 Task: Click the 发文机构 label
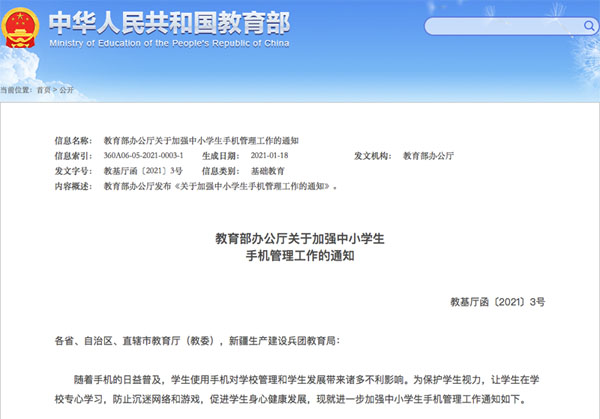[372, 156]
